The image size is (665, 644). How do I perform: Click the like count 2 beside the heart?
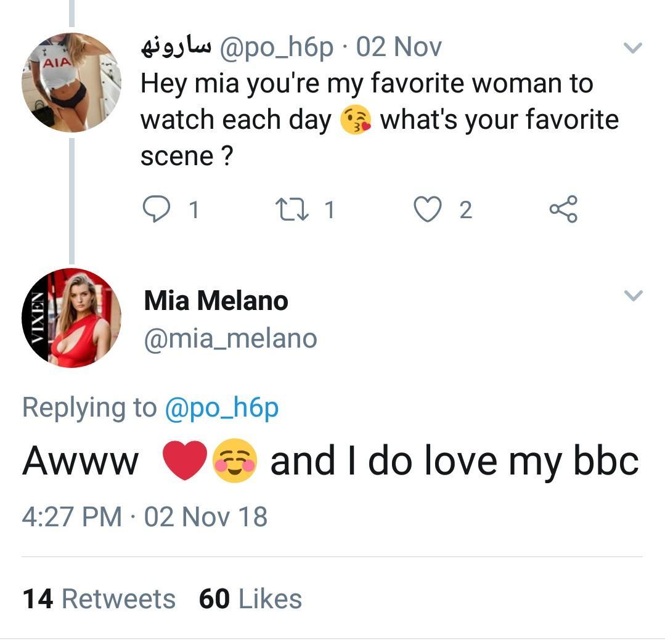[x=466, y=210]
